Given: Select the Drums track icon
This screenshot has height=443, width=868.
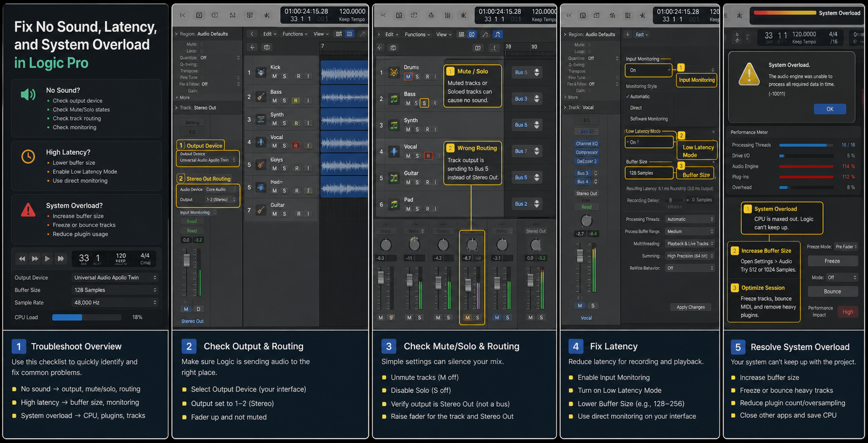Looking at the screenshot, I should tap(394, 72).
